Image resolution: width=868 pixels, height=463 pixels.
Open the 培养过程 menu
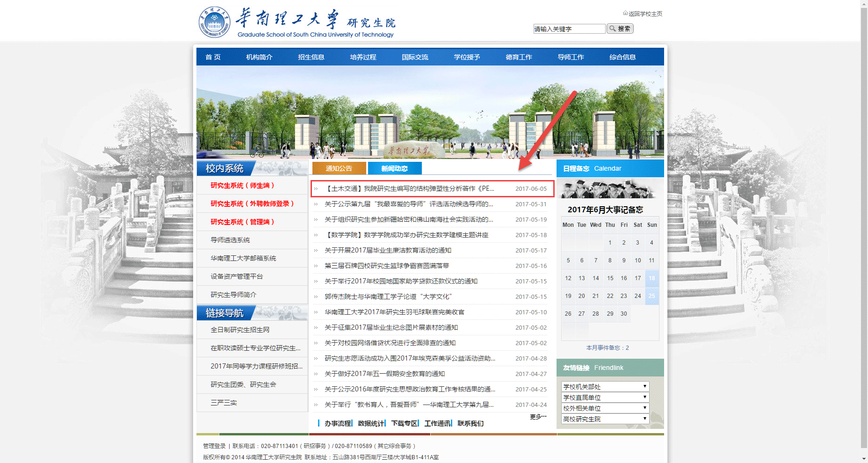363,57
